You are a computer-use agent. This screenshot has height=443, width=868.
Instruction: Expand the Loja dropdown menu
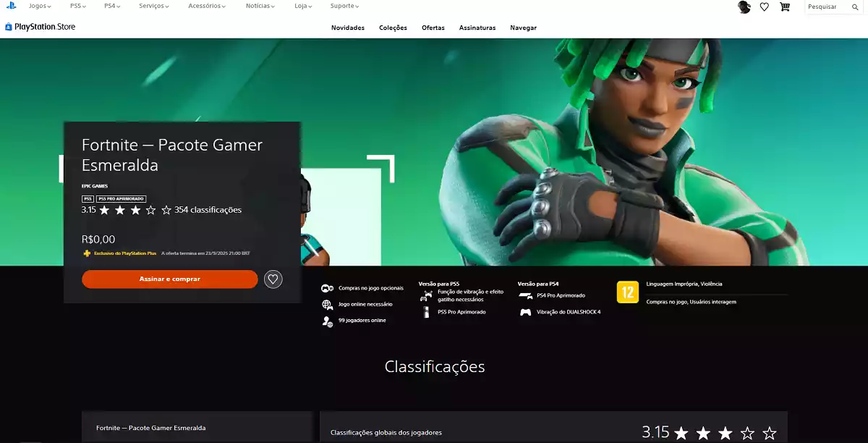[304, 7]
